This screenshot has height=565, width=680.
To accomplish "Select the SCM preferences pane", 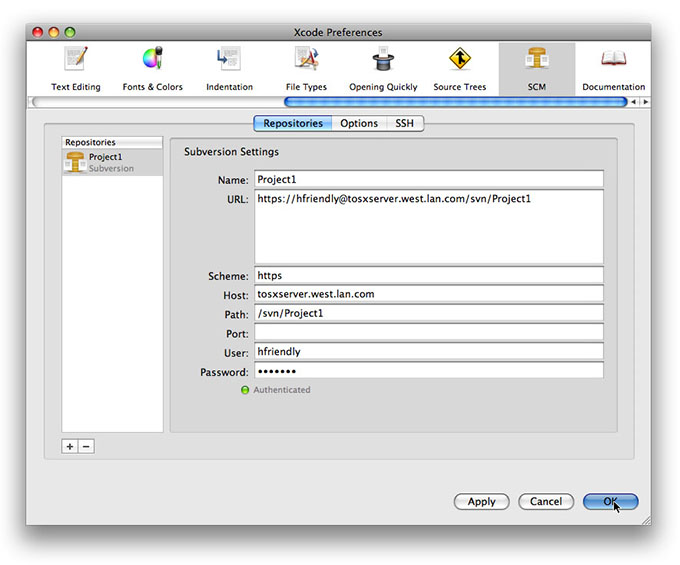I will point(537,69).
